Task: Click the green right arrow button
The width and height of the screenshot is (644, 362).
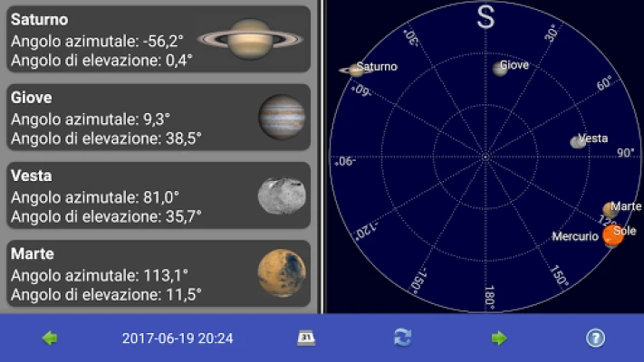Action: (499, 338)
